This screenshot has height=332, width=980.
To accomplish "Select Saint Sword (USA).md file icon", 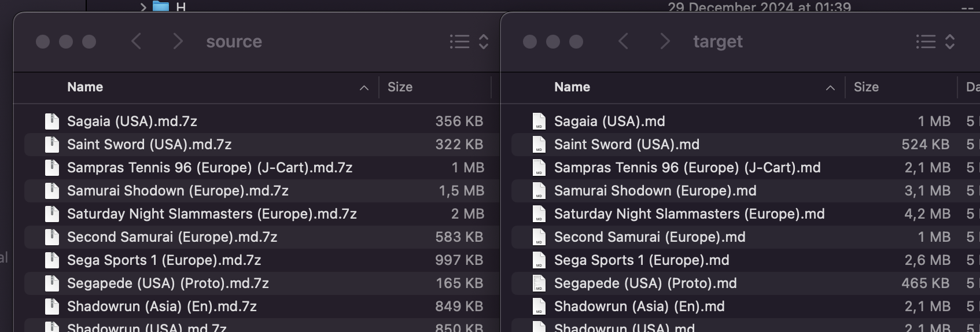I will coord(539,144).
